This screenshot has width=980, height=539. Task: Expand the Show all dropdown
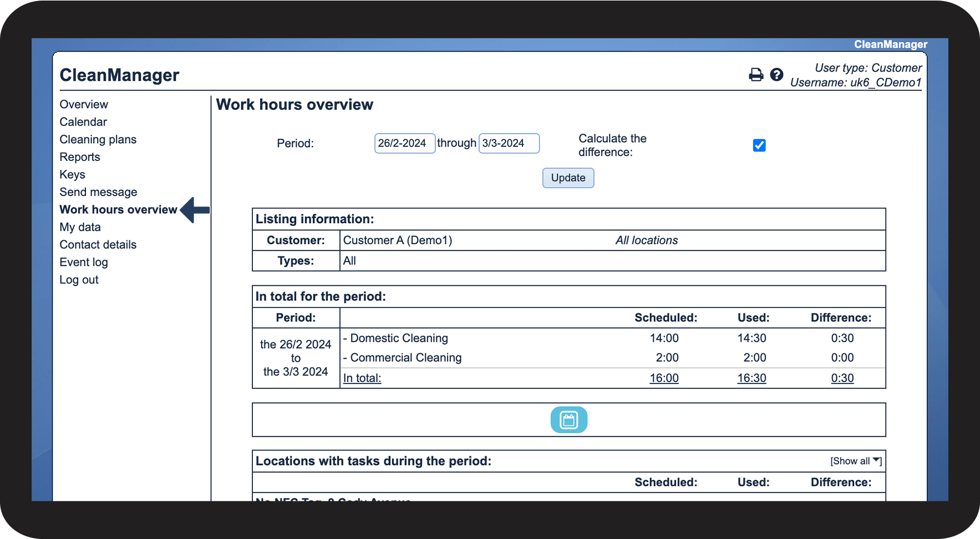855,461
